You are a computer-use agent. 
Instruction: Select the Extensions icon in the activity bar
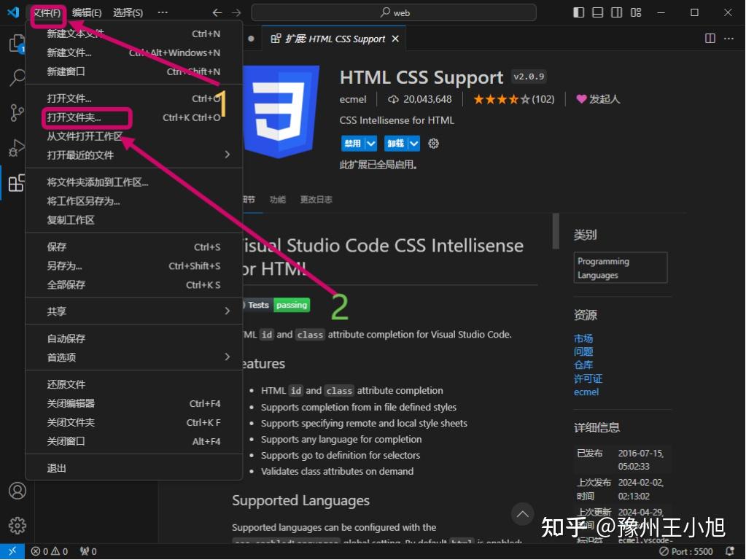16,182
